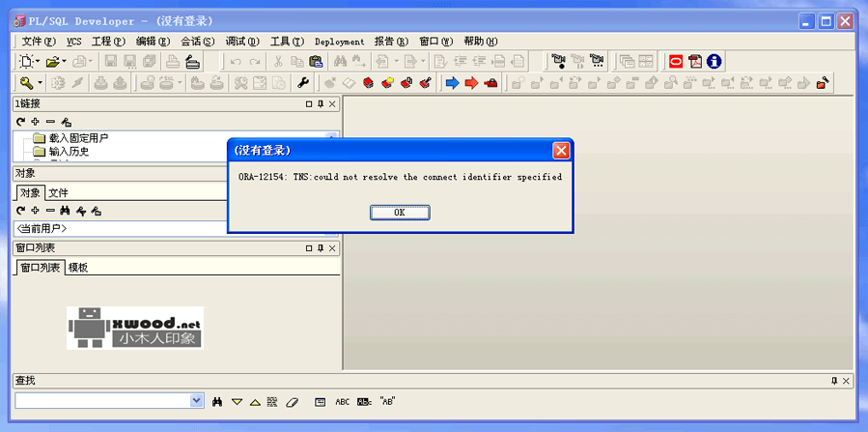This screenshot has width=868, height=432.
Task: Select the 输入历史 folder
Action: pos(61,151)
